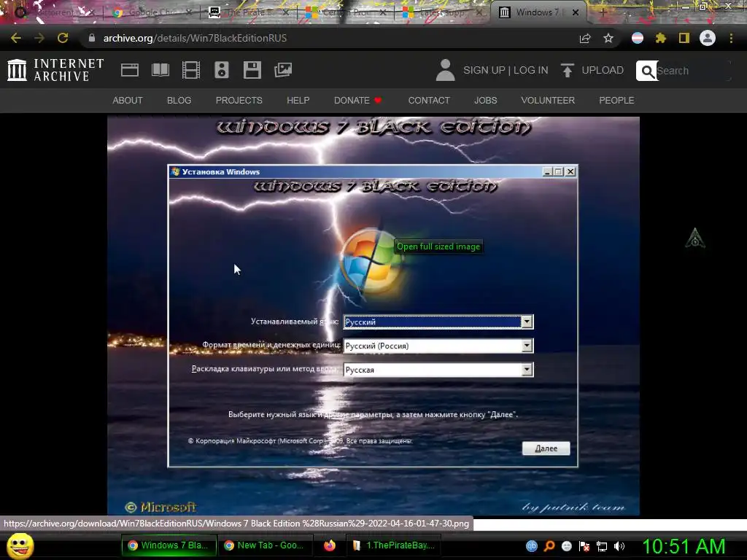This screenshot has width=747, height=560.
Task: Open a new browser tab
Action: click(603, 12)
